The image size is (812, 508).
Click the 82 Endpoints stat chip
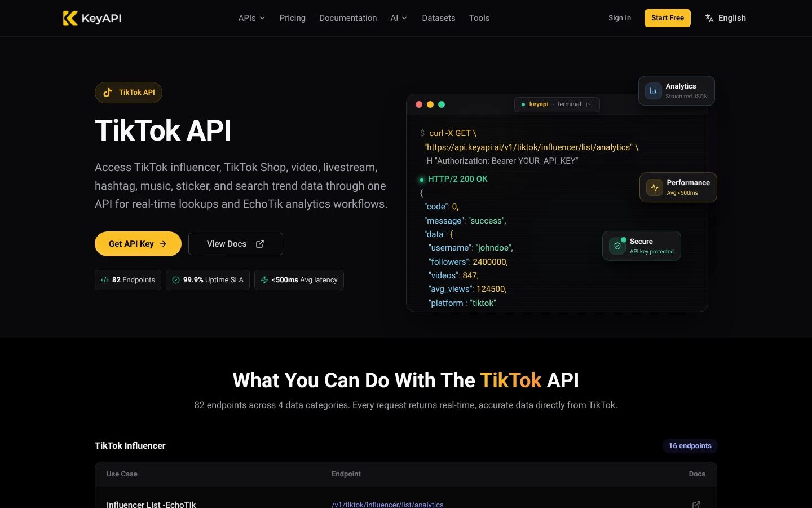(x=128, y=280)
